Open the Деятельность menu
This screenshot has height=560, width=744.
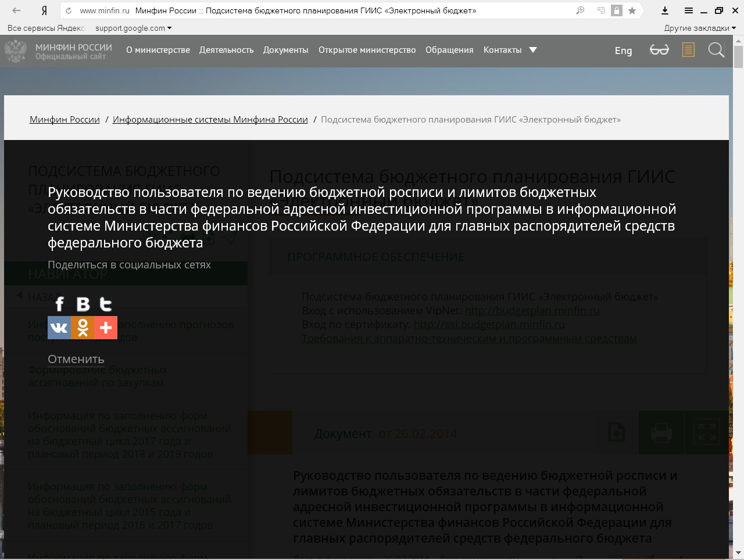[226, 50]
